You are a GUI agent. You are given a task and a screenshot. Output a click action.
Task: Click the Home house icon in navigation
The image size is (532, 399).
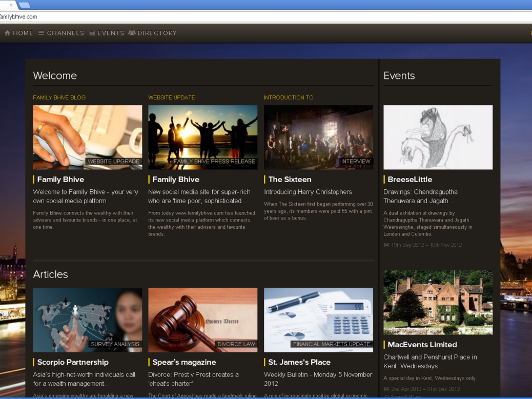coord(7,33)
